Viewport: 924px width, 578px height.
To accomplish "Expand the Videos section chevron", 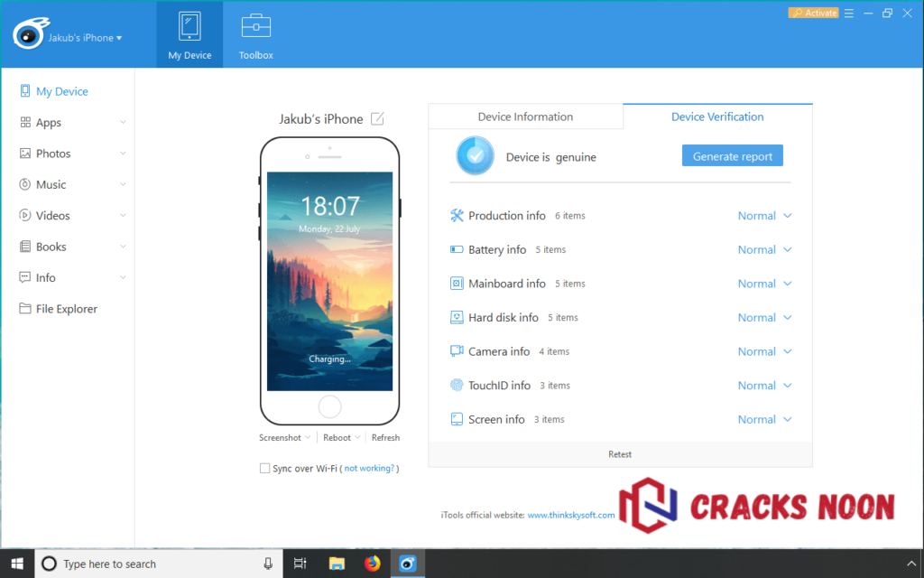I will point(123,215).
